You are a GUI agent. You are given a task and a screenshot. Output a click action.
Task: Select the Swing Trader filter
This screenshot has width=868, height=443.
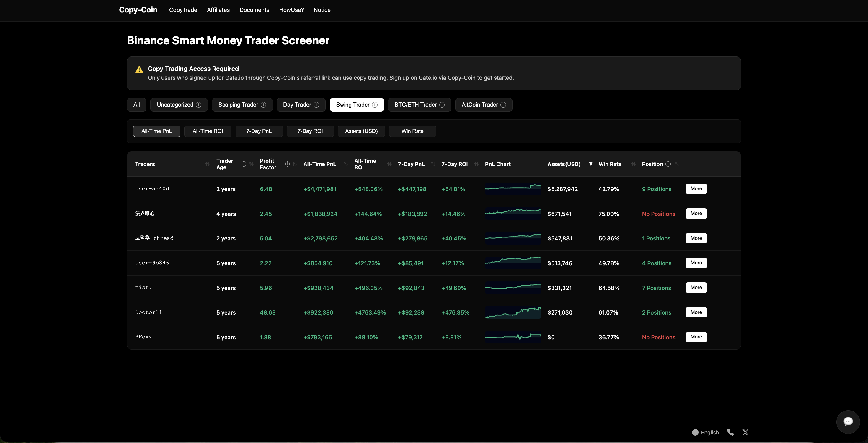[x=357, y=105]
